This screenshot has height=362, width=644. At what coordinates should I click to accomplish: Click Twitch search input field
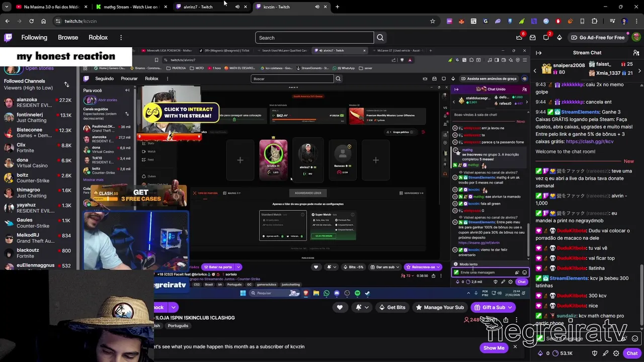click(x=314, y=38)
